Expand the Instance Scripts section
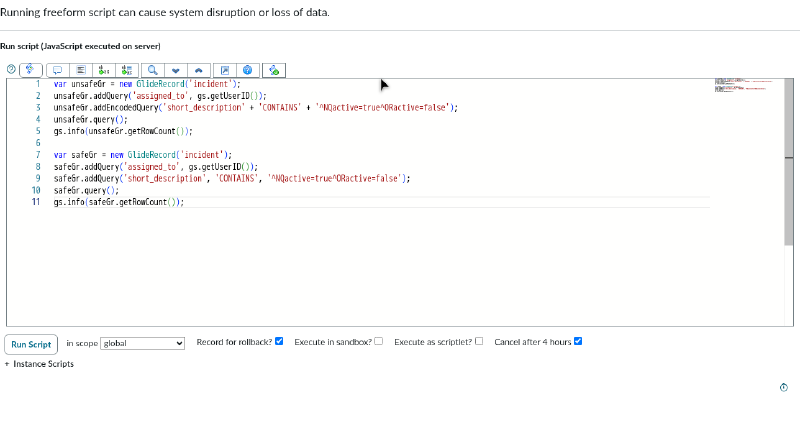 [x=39, y=364]
